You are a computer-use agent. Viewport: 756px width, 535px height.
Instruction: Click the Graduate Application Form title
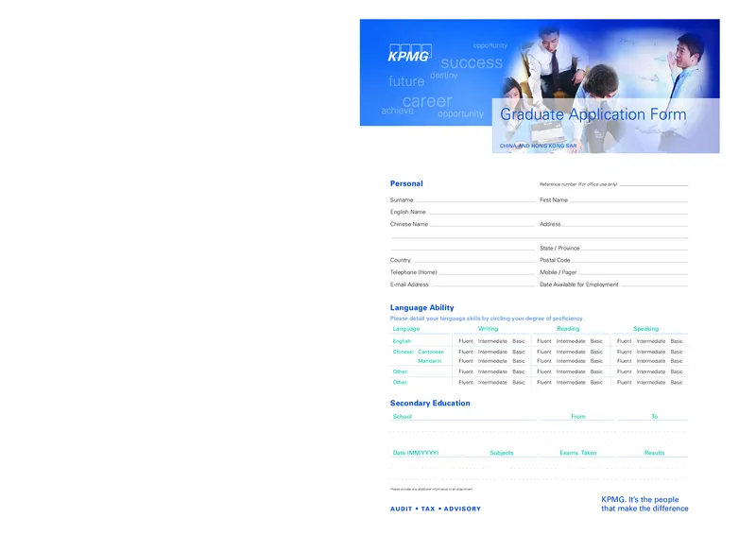coord(593,115)
